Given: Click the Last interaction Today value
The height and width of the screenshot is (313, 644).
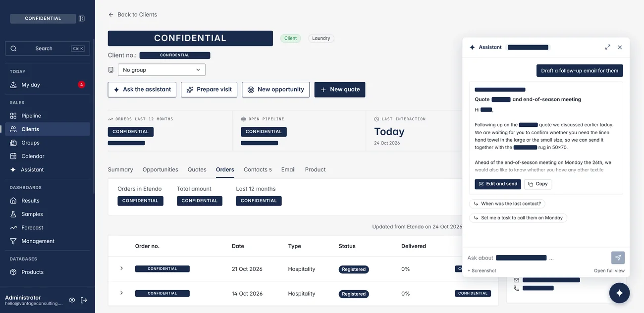Looking at the screenshot, I should pyautogui.click(x=389, y=132).
